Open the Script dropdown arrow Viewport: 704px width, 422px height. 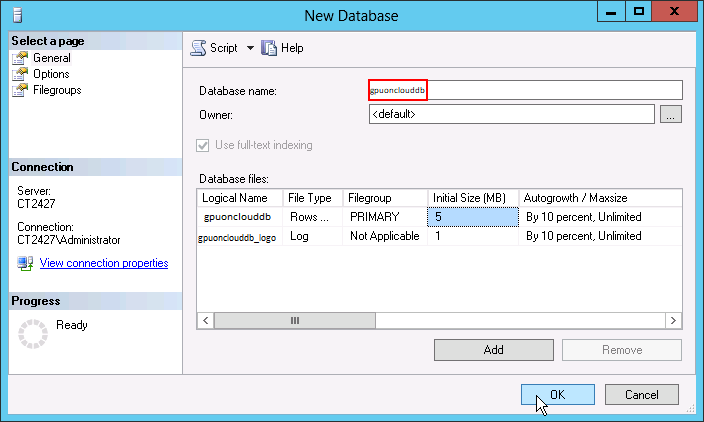tap(250, 48)
